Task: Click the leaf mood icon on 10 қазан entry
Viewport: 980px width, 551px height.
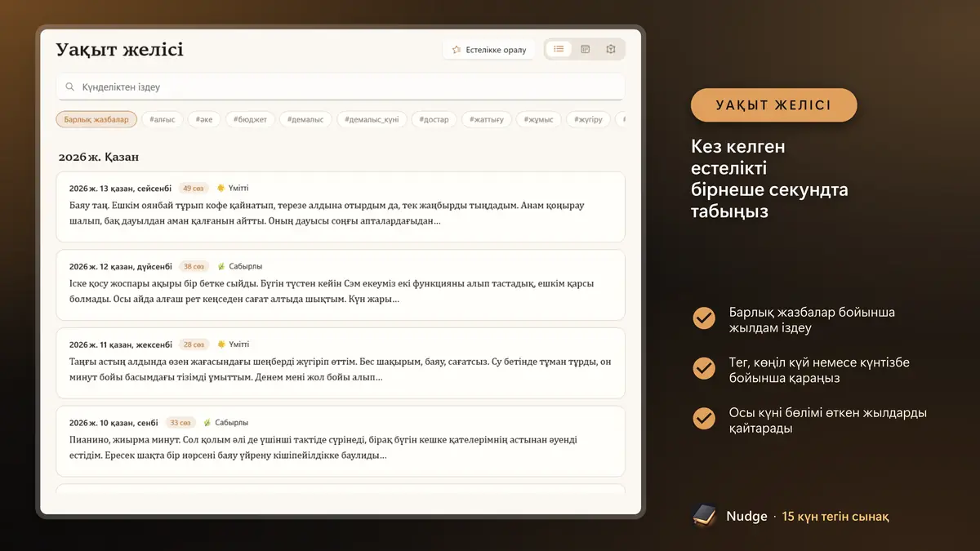Action: click(x=207, y=423)
